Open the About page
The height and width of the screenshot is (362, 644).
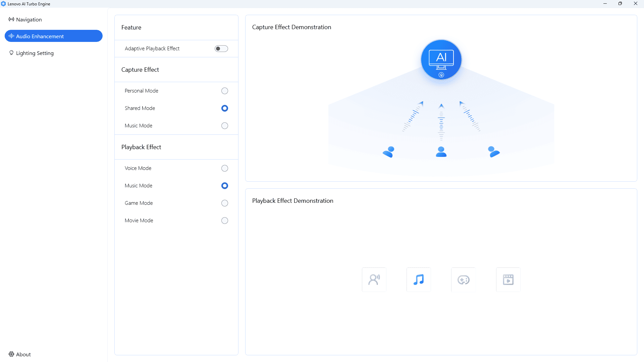20,354
